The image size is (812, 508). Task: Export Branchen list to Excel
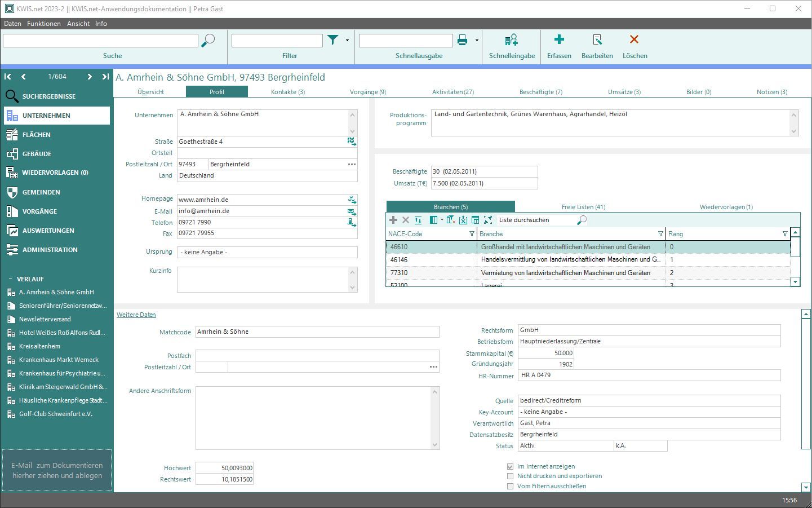point(463,220)
